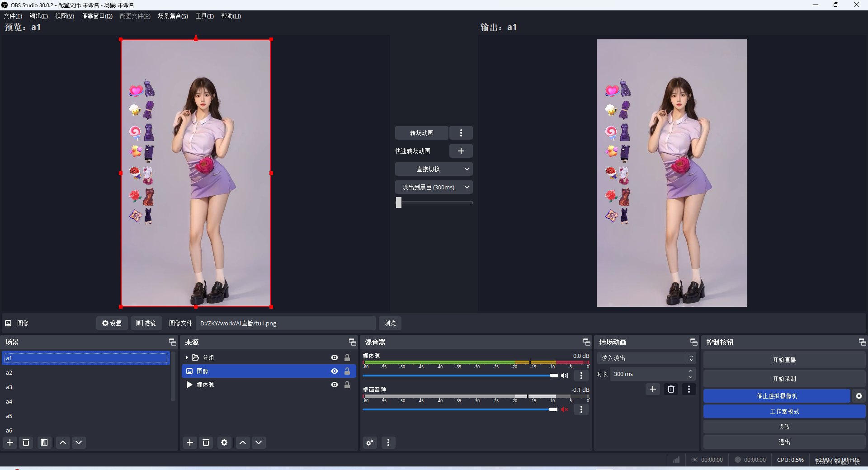Toggle 工作室模式 studio mode button
This screenshot has height=470, width=868.
tap(784, 411)
